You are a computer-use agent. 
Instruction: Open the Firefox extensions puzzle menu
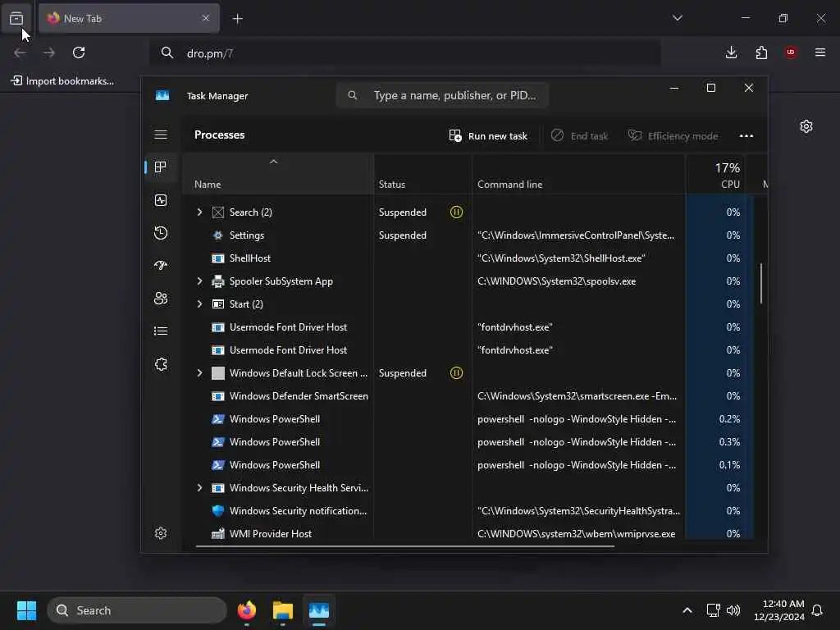(761, 52)
